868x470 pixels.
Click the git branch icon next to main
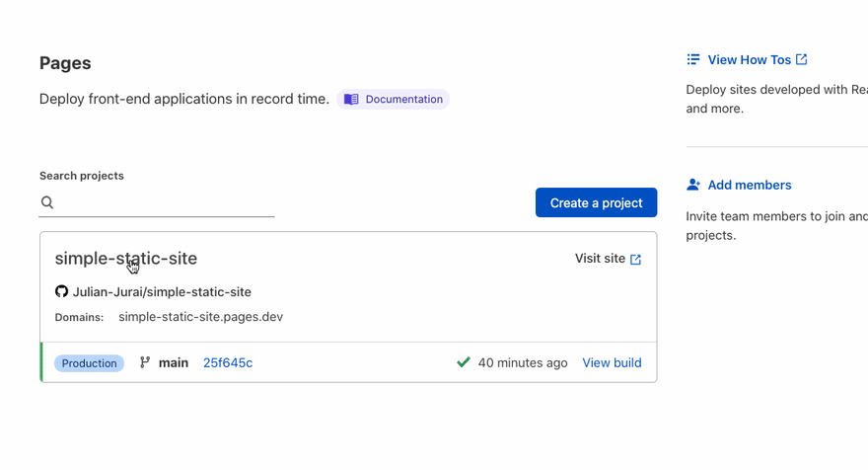(x=145, y=362)
